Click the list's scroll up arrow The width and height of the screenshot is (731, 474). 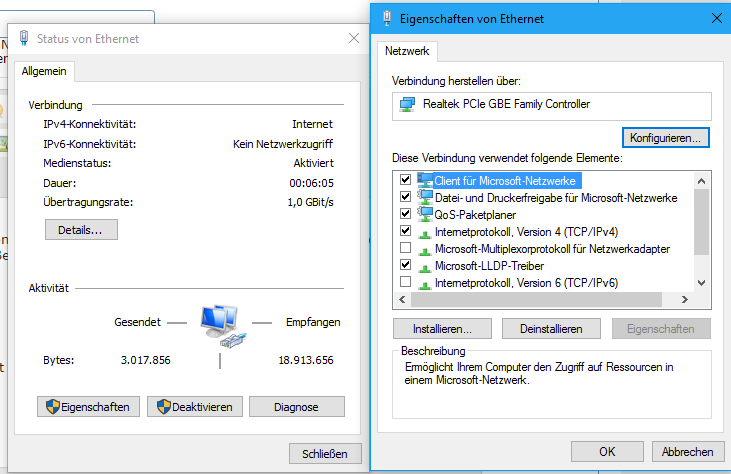pos(701,181)
